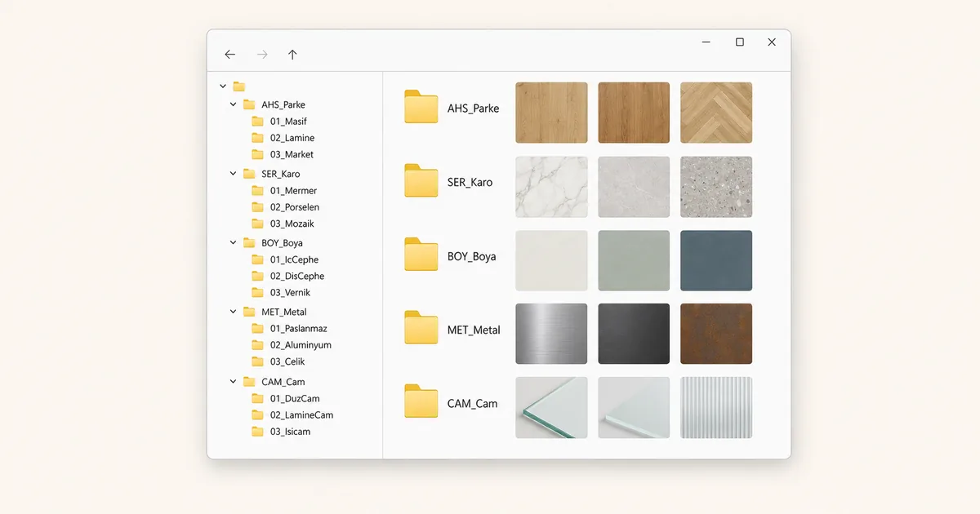
Task: Collapse the MET_Metal tree node chevron
Action: (234, 312)
